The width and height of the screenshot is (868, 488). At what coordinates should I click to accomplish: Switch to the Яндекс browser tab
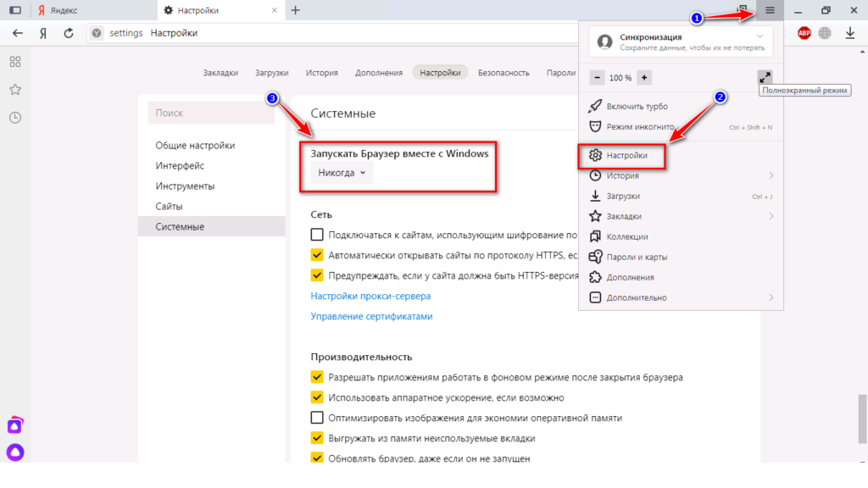(x=94, y=10)
